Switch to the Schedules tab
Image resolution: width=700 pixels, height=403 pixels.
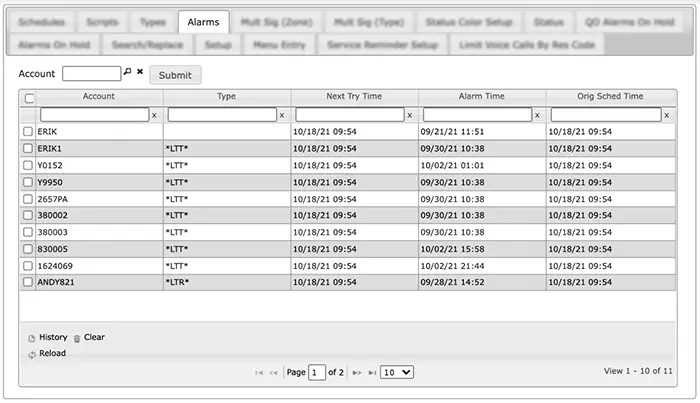pos(42,22)
